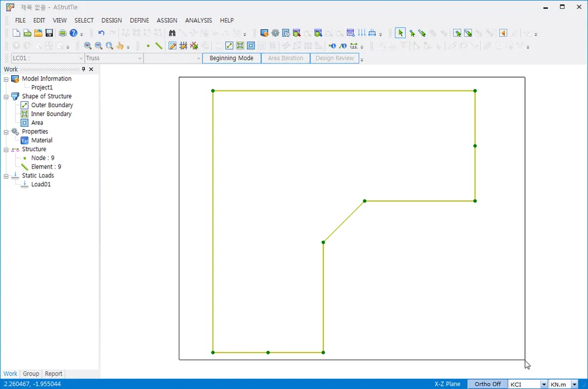Click the area toolbar icon
This screenshot has width=588, height=389.
(x=251, y=46)
